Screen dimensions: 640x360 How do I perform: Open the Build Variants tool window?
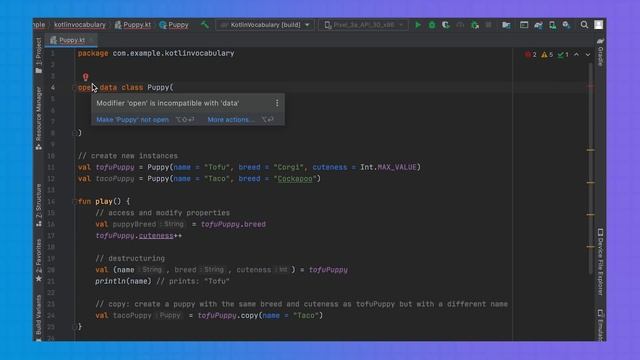click(x=39, y=317)
